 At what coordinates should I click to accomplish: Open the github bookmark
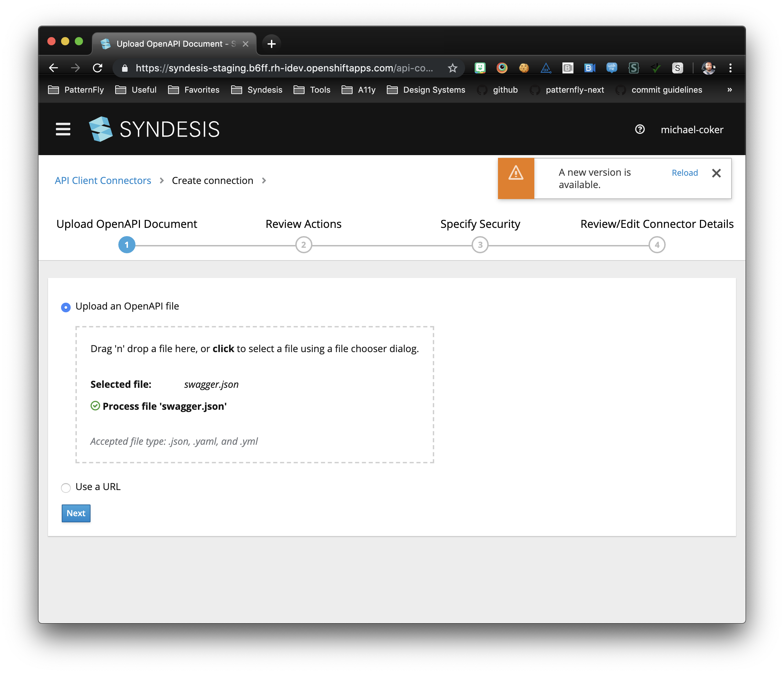(498, 90)
